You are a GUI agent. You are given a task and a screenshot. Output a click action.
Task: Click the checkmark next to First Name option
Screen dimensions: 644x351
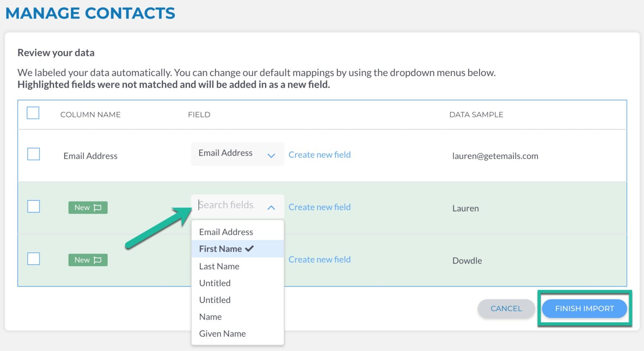[x=249, y=249]
